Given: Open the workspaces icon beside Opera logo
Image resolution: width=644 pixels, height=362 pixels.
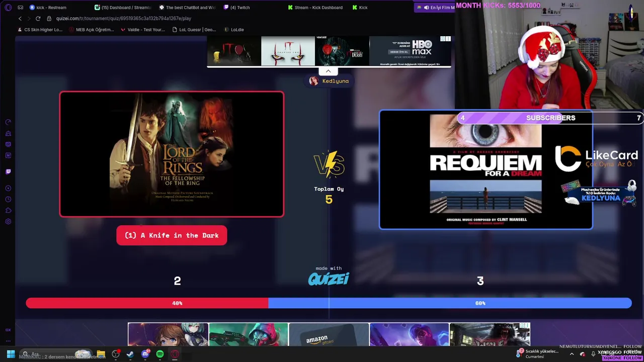Looking at the screenshot, I should tap(20, 8).
